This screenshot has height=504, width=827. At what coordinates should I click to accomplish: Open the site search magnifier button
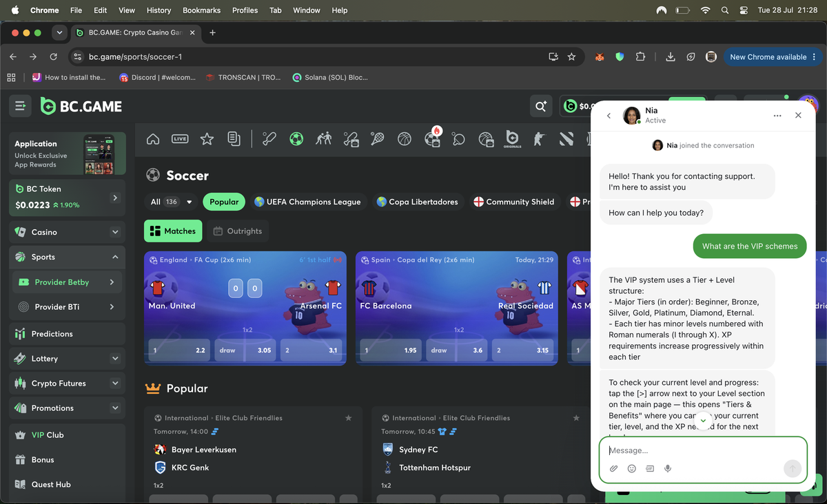click(540, 106)
